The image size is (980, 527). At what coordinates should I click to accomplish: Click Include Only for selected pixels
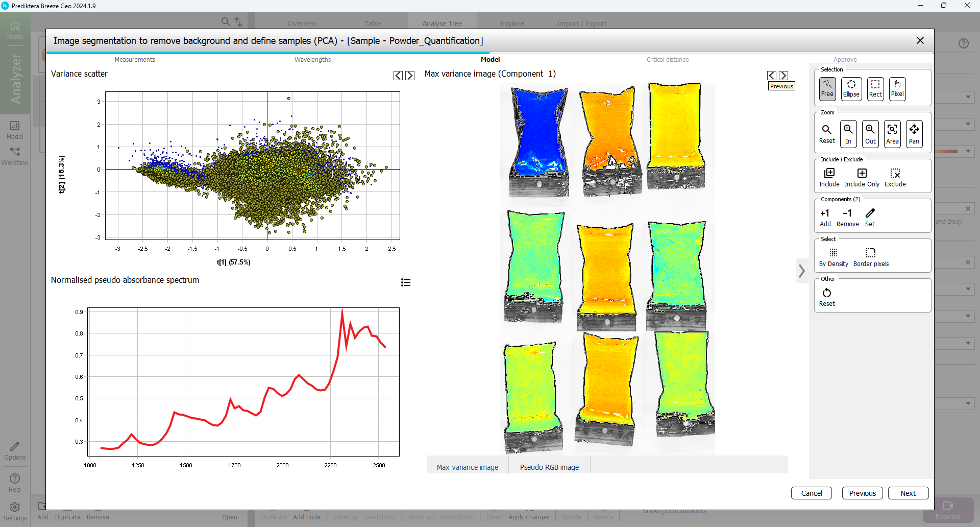[x=862, y=177]
